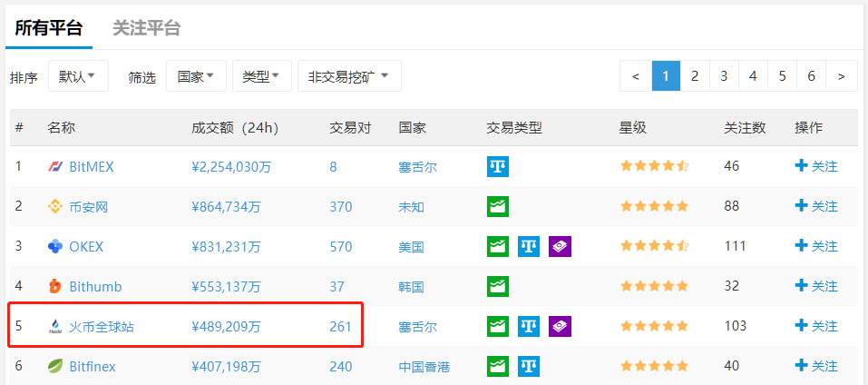
Task: Click Bitfinex row green spot trading icon
Action: 498,366
